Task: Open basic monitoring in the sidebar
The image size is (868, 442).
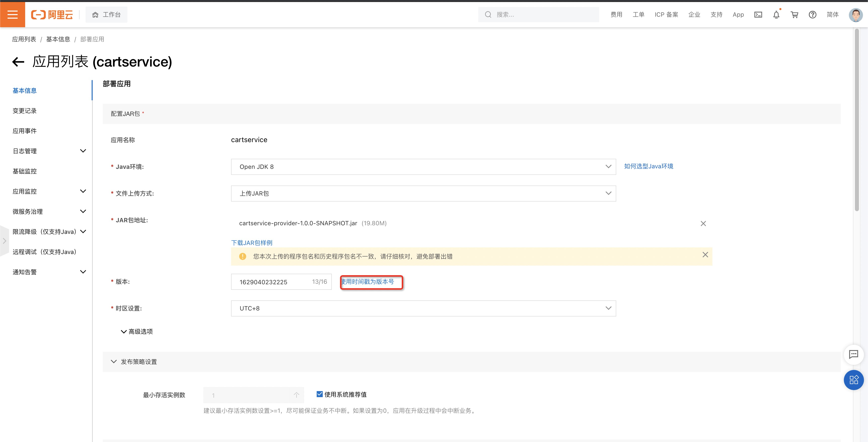Action: click(x=25, y=171)
